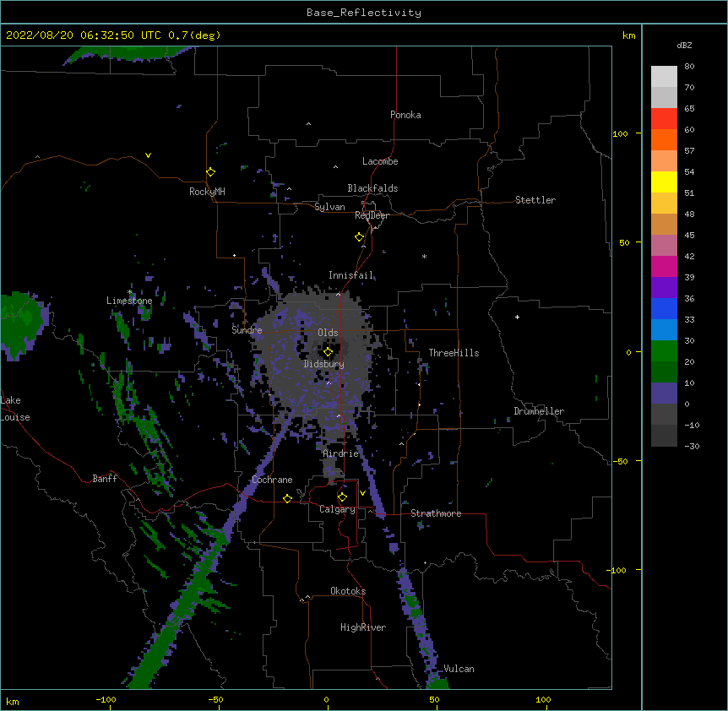Click the Sylvan label on the map

tap(329, 207)
